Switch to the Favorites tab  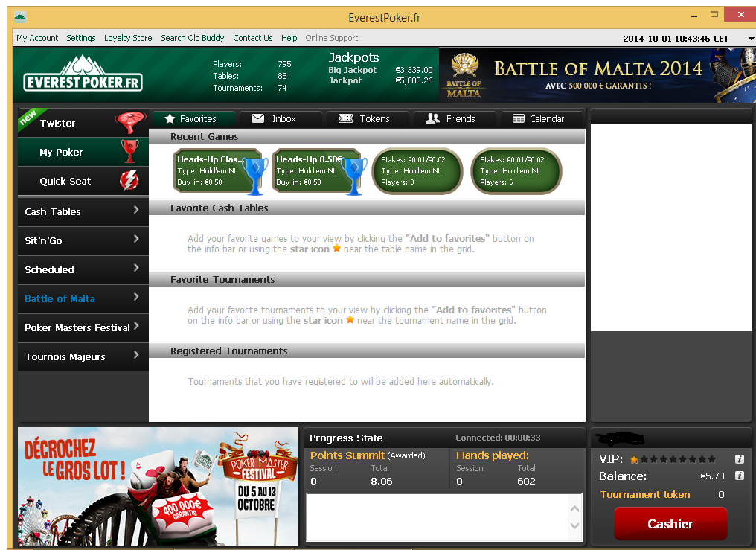193,118
